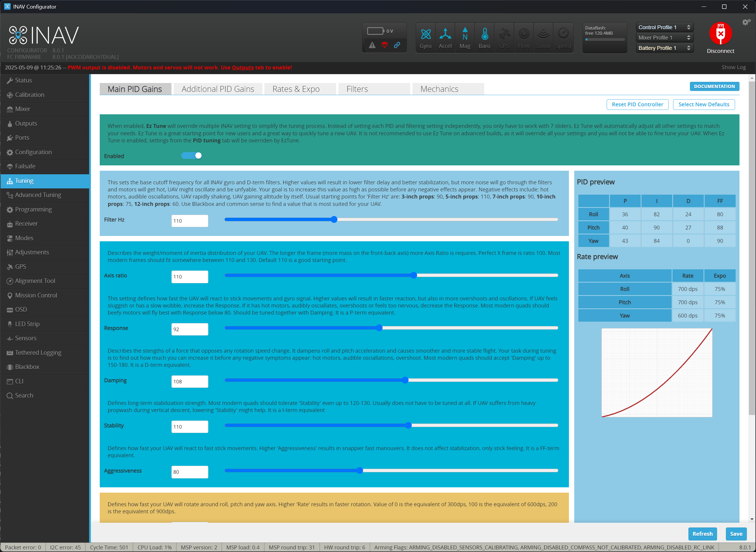Click the Axis ratio slider handle

(x=414, y=275)
